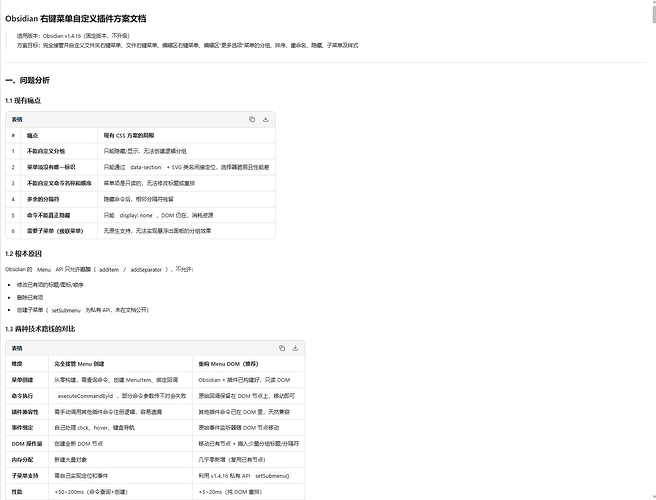Copy the comparison table under 1.3
656x500 pixels.
tap(282, 348)
